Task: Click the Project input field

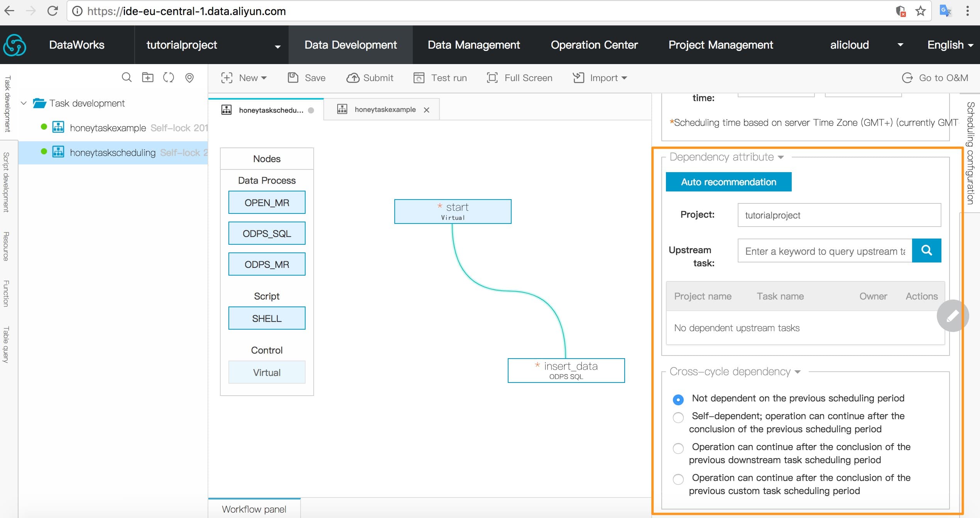Action: coord(839,215)
